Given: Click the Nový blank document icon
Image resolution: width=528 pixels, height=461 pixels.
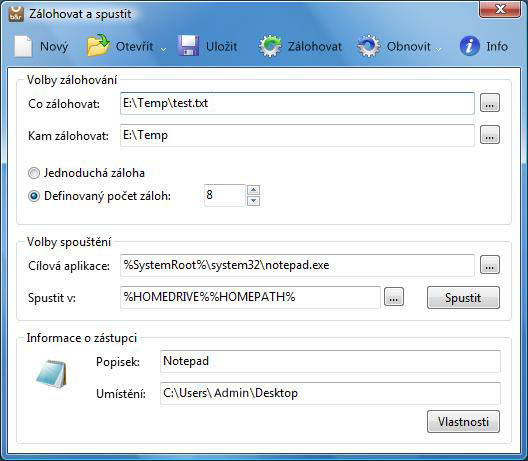Looking at the screenshot, I should [23, 46].
